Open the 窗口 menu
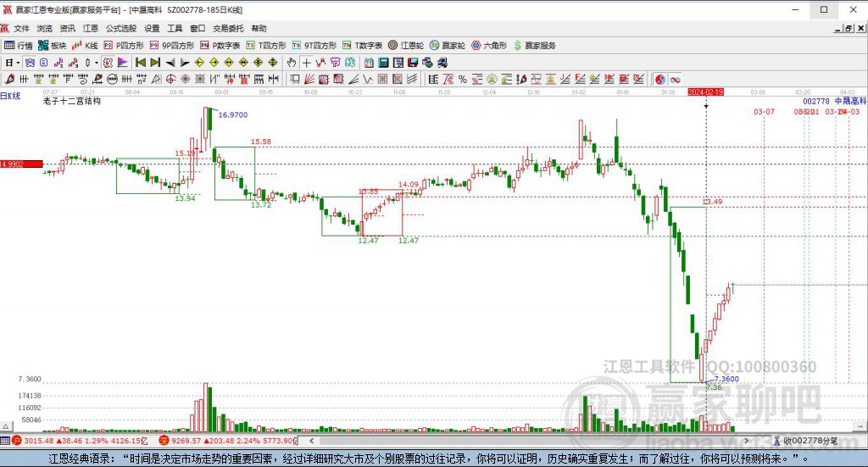Image resolution: width=868 pixels, height=467 pixels. click(x=198, y=28)
